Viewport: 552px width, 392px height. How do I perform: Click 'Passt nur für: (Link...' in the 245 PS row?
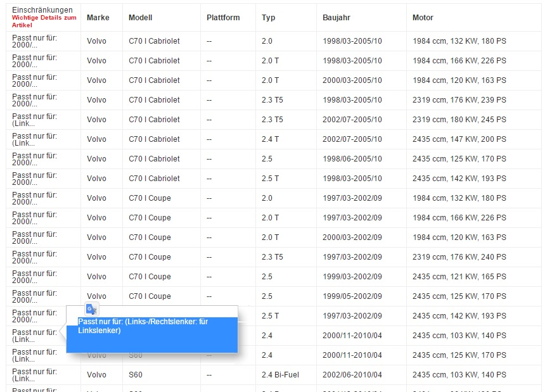pos(34,120)
